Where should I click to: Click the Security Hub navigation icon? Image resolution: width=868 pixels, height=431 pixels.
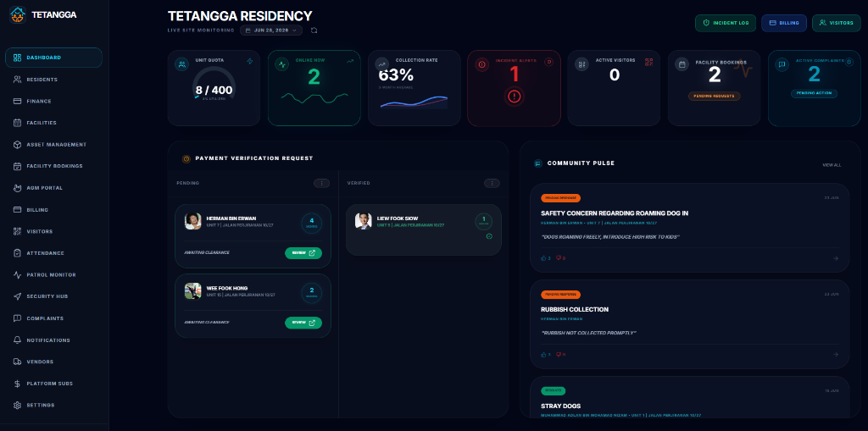click(x=17, y=296)
